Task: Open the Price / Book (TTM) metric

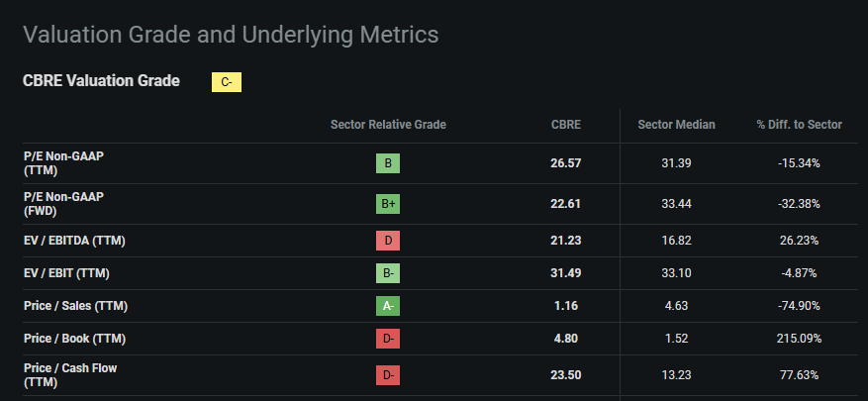Action: pos(74,339)
